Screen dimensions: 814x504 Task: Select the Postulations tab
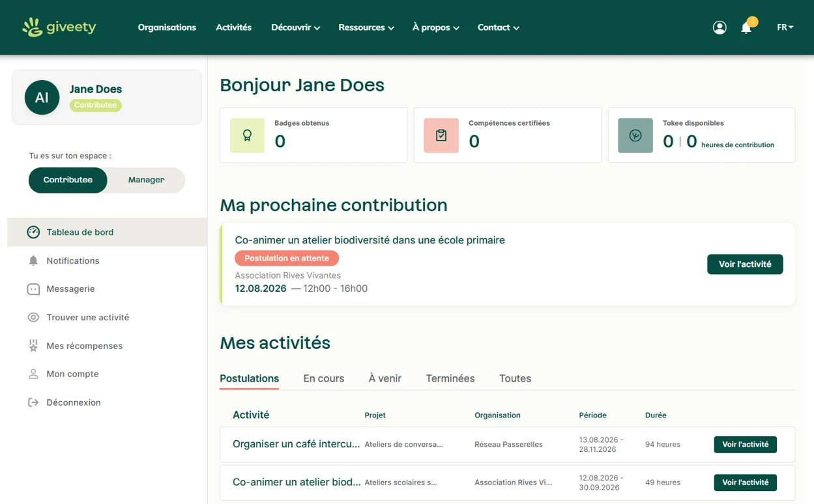coord(249,378)
